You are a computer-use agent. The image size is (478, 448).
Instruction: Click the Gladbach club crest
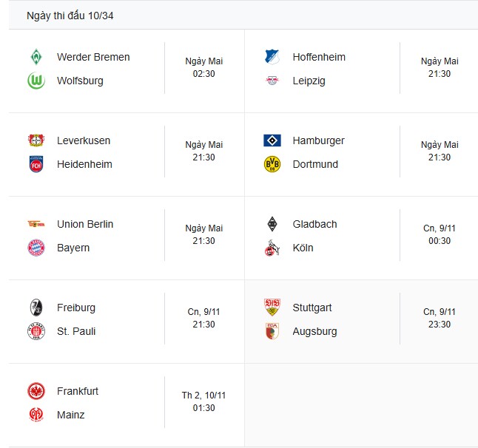[x=272, y=224]
